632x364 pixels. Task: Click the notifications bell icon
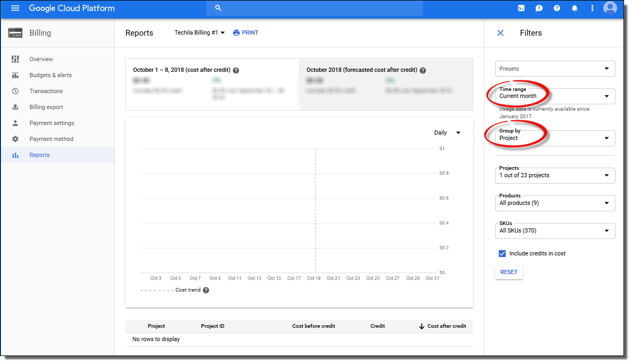coord(574,9)
